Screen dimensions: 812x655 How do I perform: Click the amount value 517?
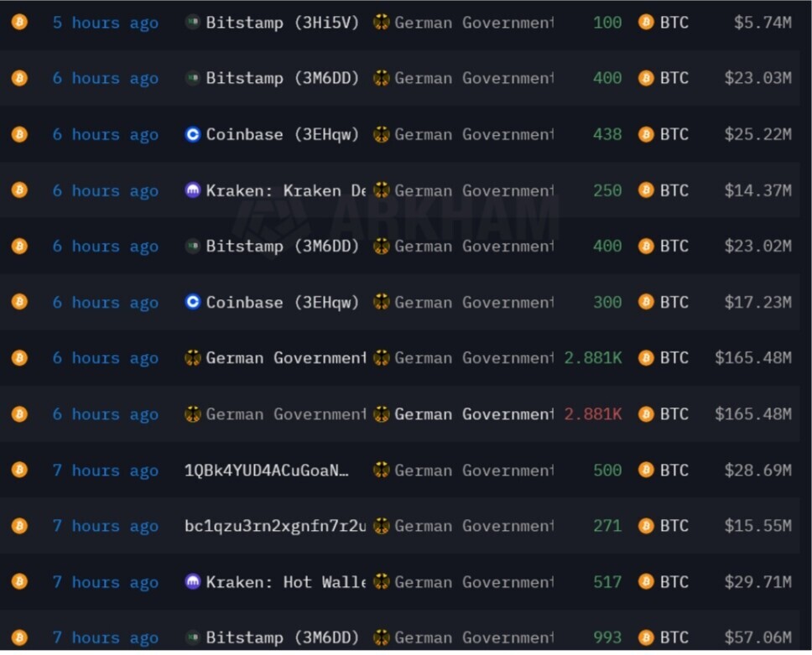coord(607,582)
